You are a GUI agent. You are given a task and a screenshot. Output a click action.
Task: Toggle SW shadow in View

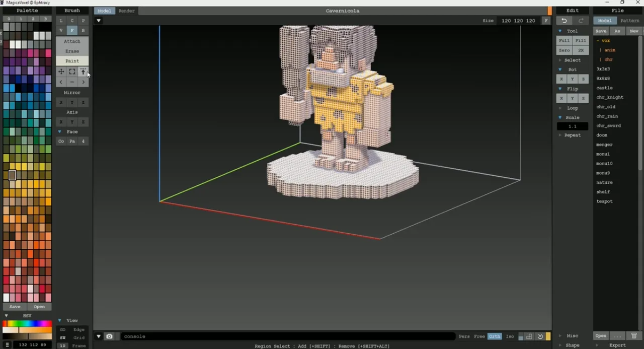(63, 338)
